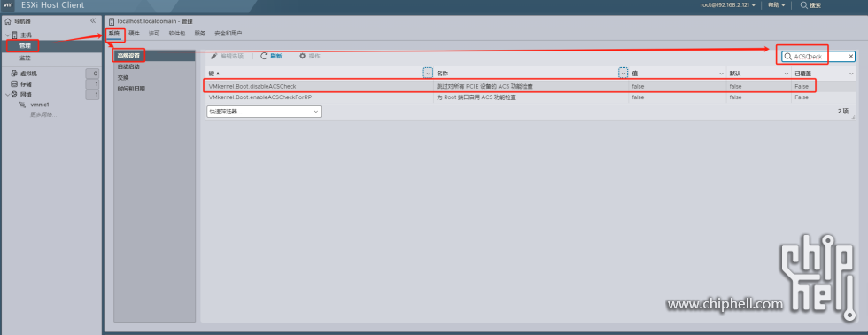Click the VMware vm logo icon
This screenshot has height=335, width=868.
[x=8, y=5]
